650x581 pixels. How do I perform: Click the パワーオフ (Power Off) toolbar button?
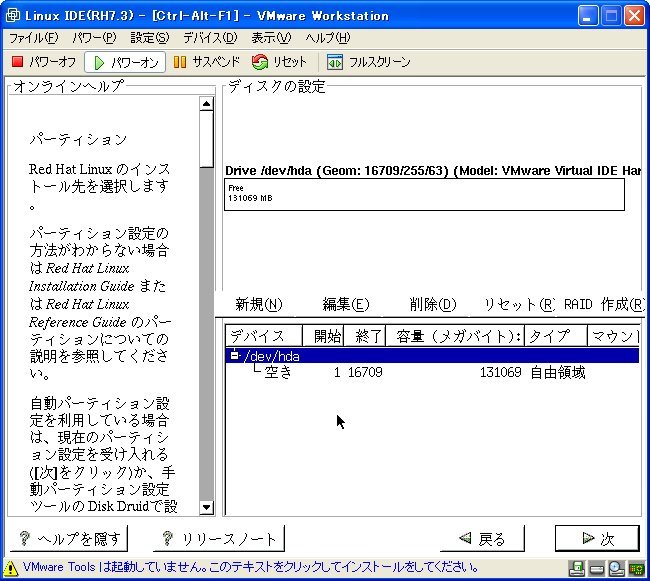(43, 62)
